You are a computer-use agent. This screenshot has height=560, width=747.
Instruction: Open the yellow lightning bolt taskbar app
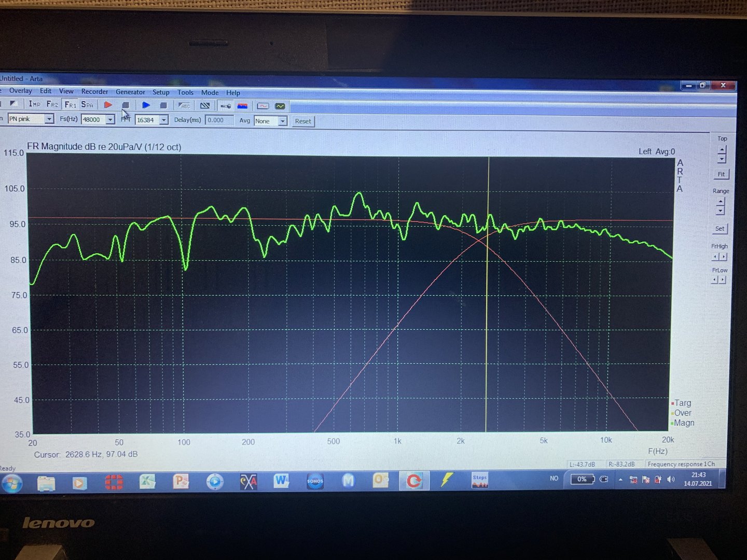coord(447,481)
